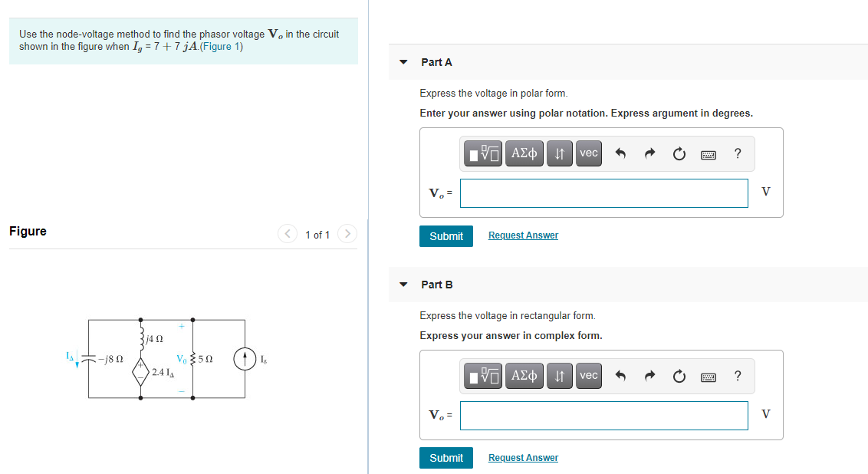Redo the last action in Part B

pyautogui.click(x=649, y=376)
